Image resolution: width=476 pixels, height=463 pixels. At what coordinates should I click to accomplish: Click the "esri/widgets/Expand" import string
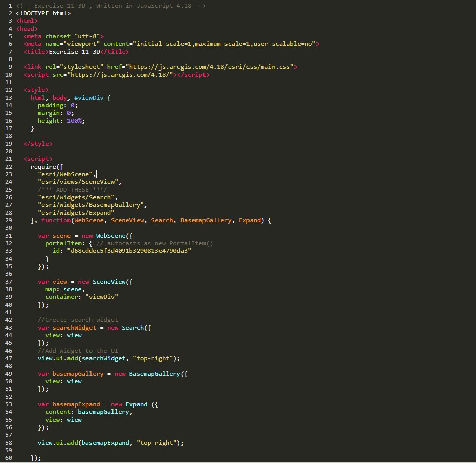pos(76,213)
